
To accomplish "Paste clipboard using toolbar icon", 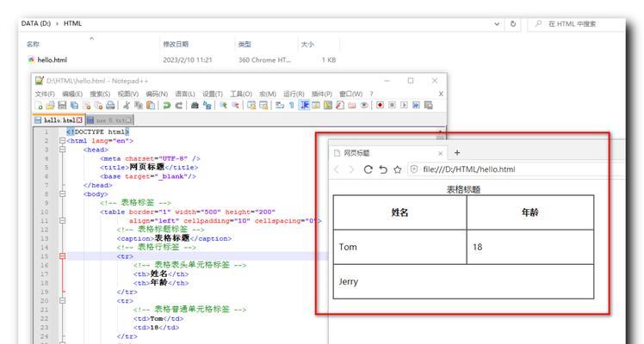I will click(151, 106).
